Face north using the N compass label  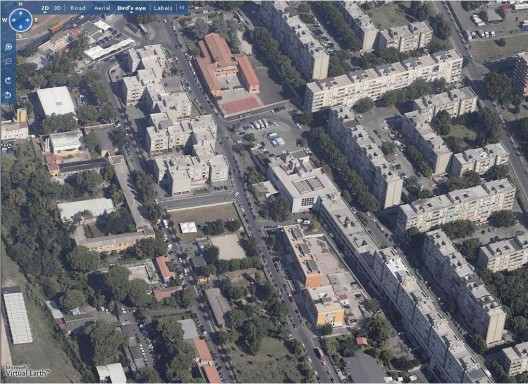pyautogui.click(x=21, y=4)
